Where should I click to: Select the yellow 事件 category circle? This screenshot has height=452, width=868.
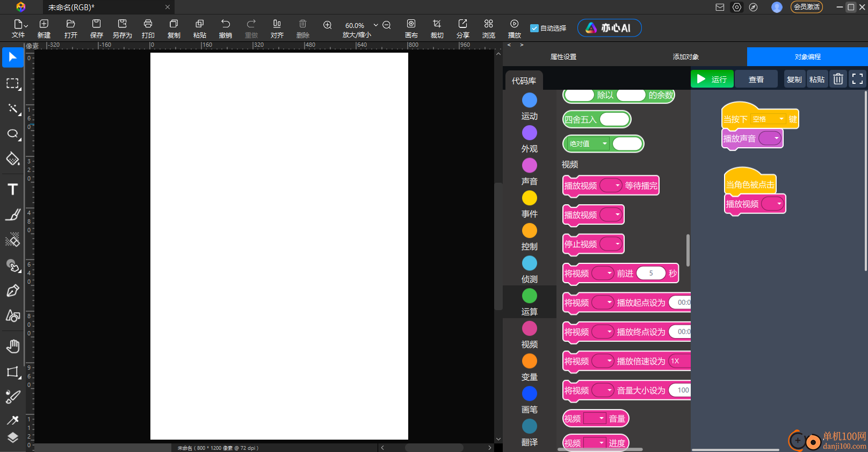(x=530, y=198)
